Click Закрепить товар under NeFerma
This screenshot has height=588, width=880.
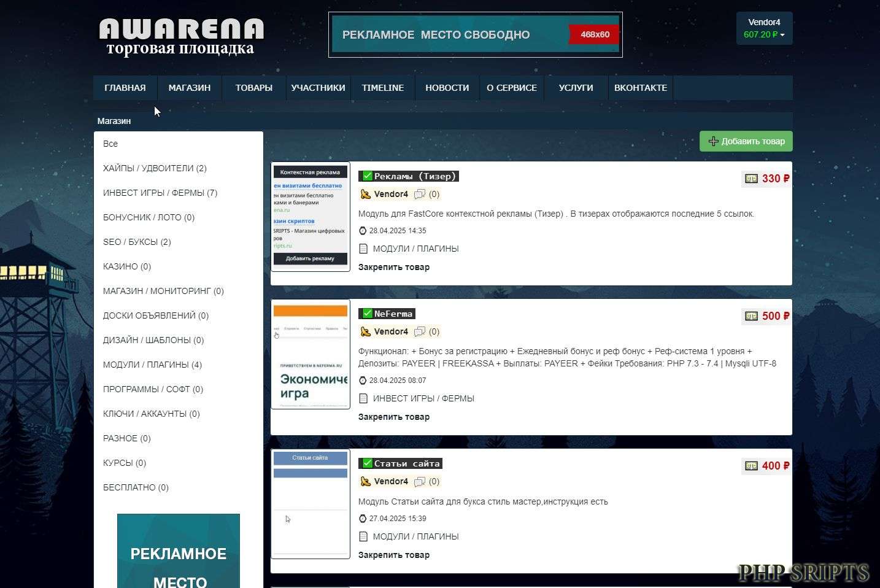[394, 417]
